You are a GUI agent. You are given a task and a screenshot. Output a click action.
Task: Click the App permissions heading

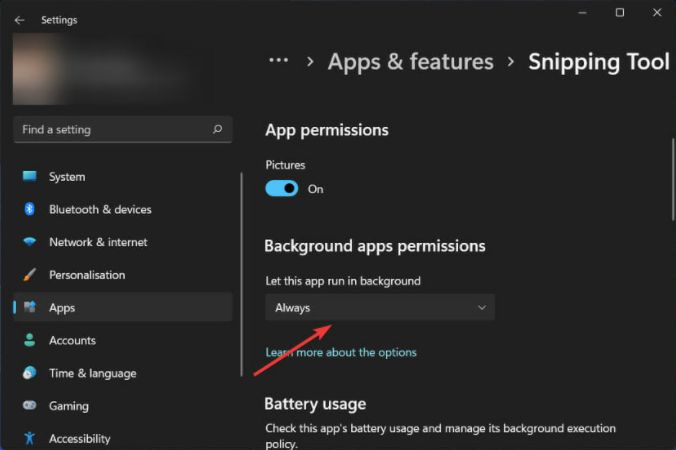pyautogui.click(x=327, y=130)
